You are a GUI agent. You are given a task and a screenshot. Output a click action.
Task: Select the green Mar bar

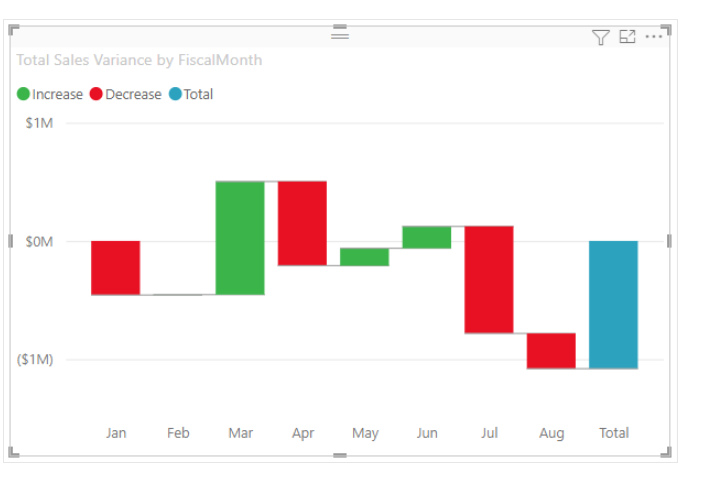[x=240, y=238]
